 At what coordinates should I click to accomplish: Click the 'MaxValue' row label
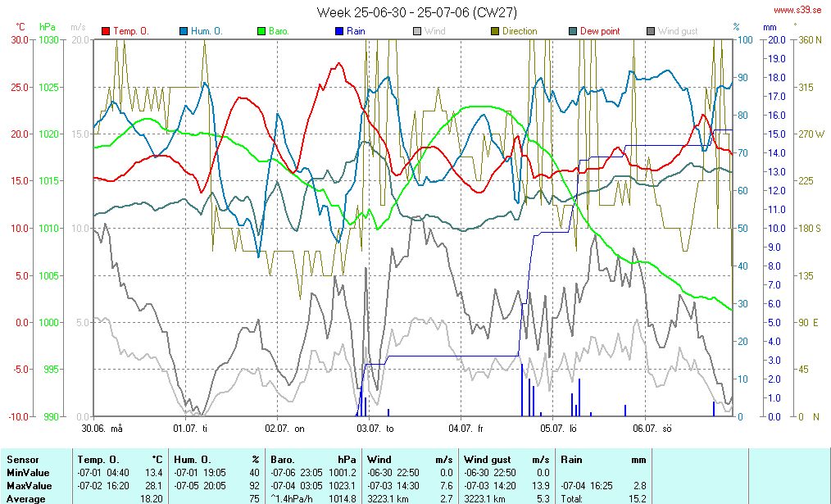(30, 486)
